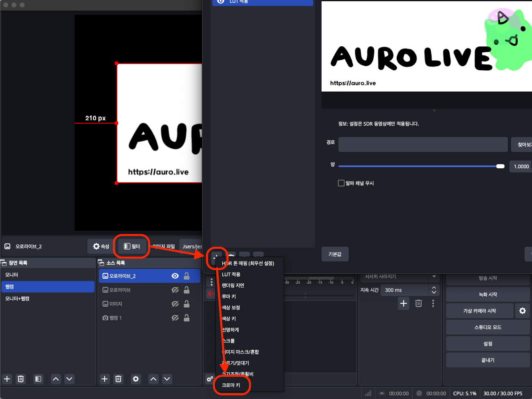Delete the selected source with the trash icon
This screenshot has height=399, width=532.
tap(119, 379)
